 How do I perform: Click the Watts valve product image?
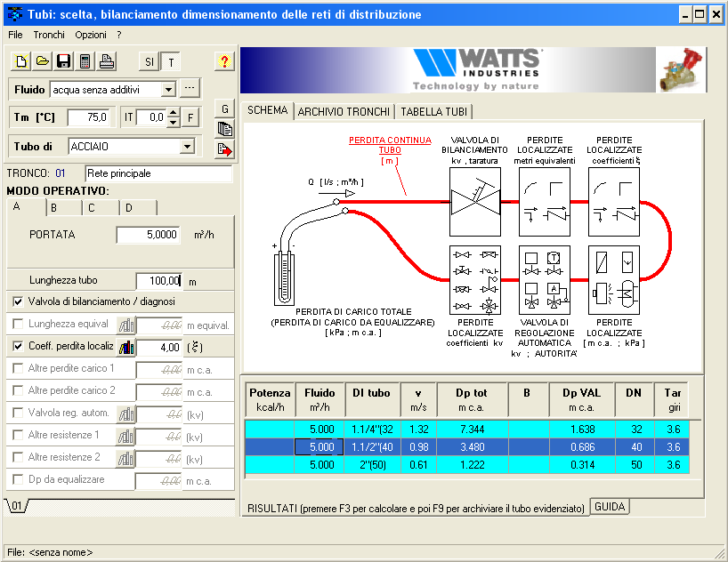(x=681, y=69)
